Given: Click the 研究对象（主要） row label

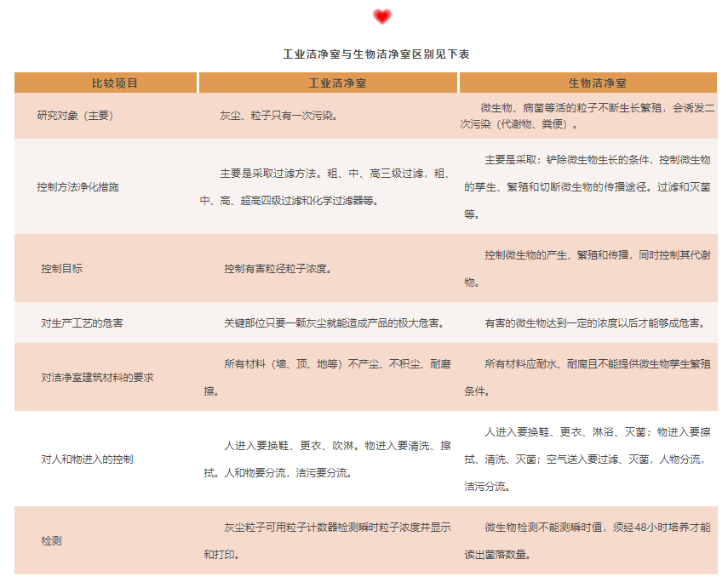Looking at the screenshot, I should coord(75,116).
